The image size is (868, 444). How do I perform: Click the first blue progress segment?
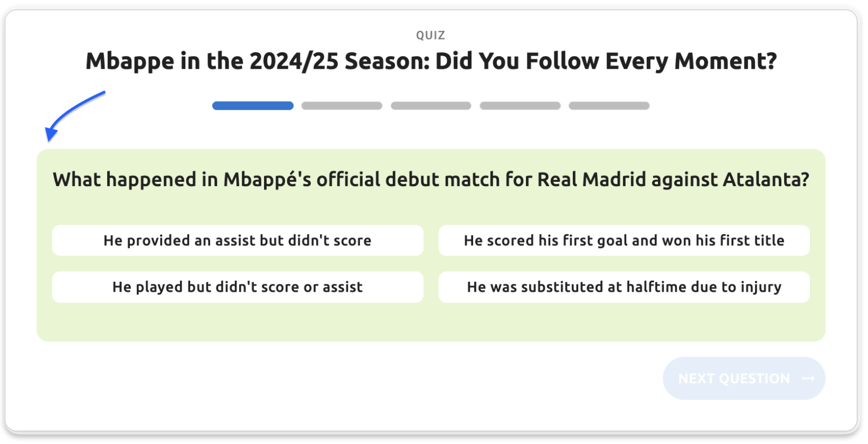(252, 106)
